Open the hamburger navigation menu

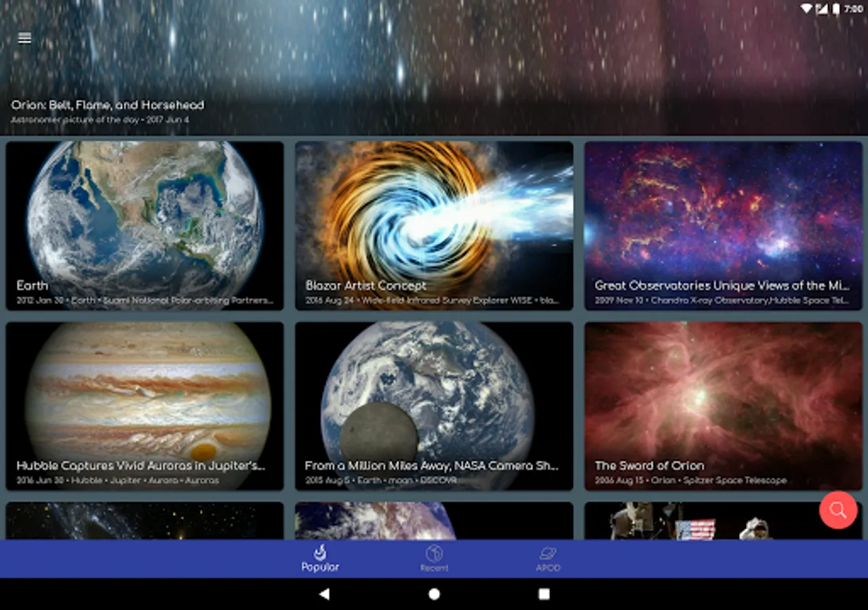(x=24, y=39)
